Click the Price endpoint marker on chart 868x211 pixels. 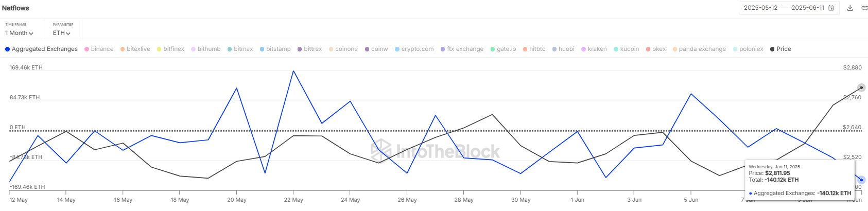(x=861, y=88)
